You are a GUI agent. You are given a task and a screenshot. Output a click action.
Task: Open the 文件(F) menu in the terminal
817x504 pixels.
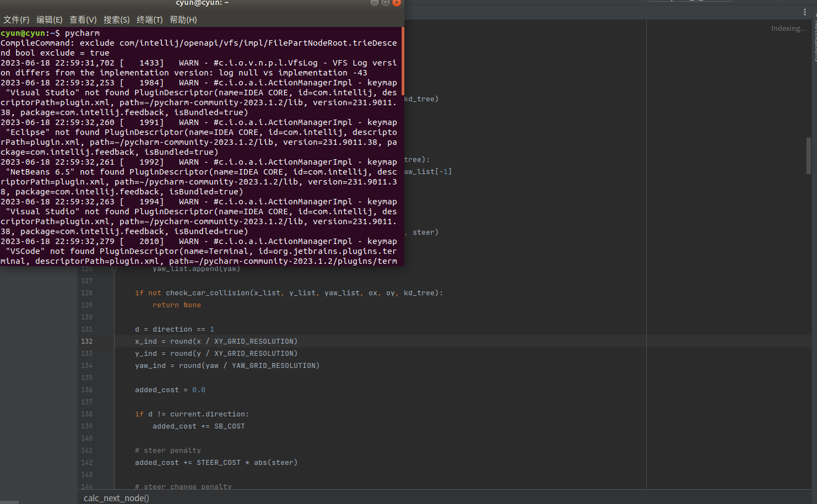coord(17,20)
